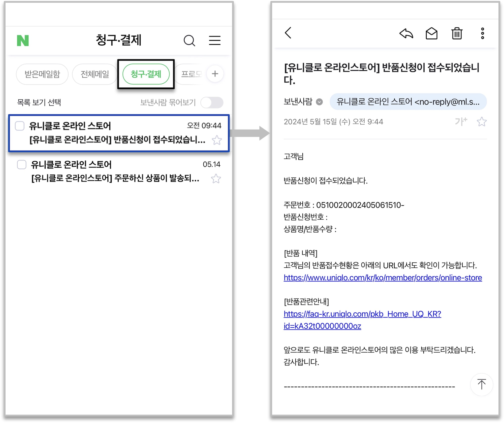Tap the order number 051002000240506 1510-

(x=360, y=205)
